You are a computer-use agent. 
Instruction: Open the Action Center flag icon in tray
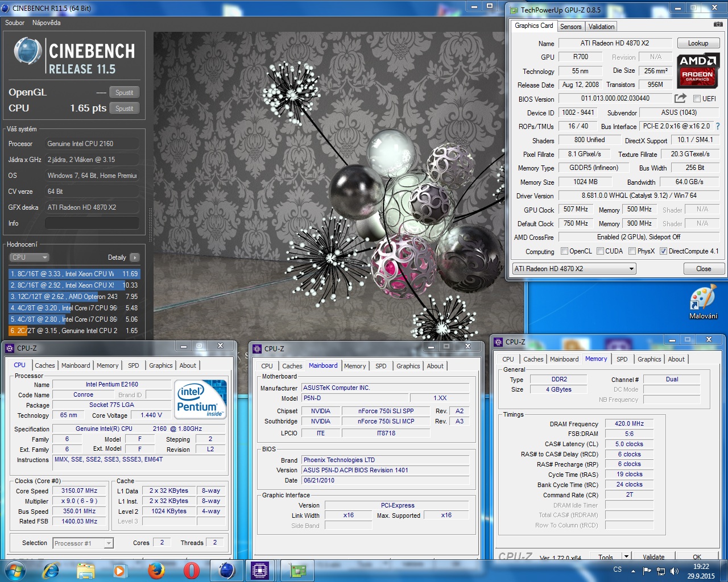coord(647,571)
